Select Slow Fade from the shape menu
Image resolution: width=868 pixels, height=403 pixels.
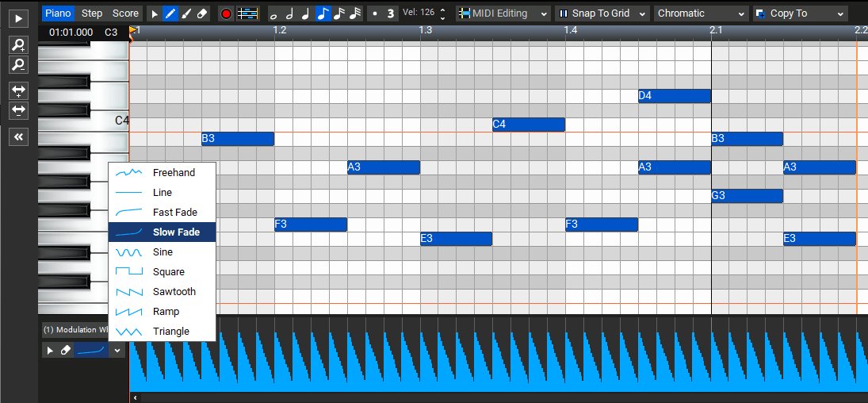point(162,232)
